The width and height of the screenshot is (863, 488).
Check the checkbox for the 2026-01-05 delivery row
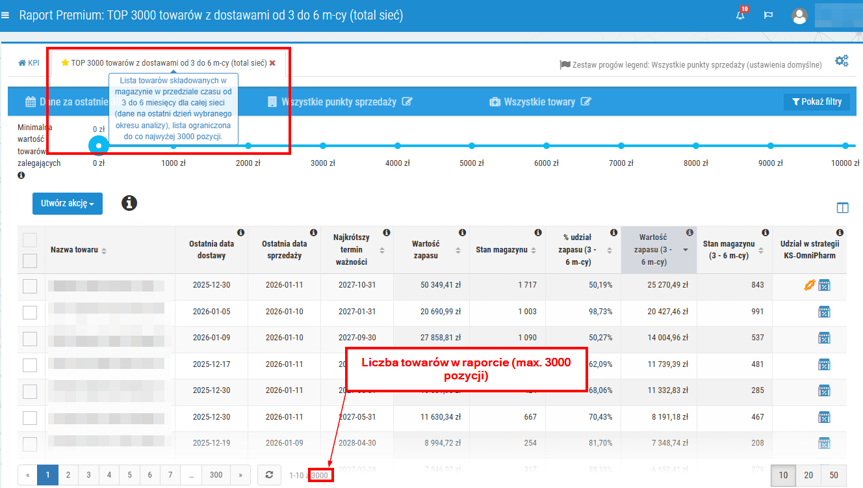pyautogui.click(x=30, y=312)
